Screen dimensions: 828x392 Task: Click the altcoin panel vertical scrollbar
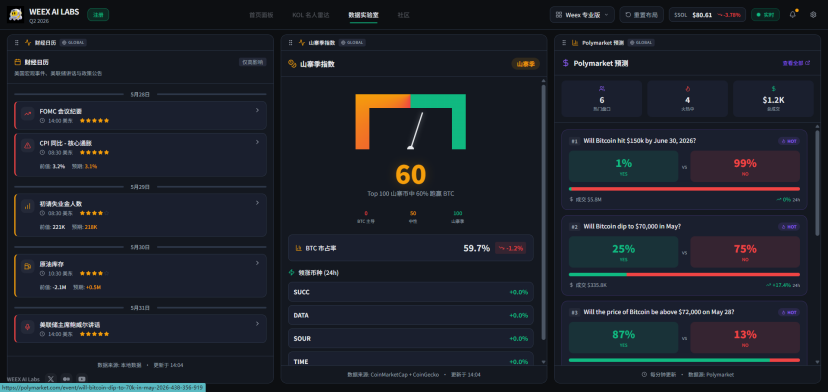(x=544, y=211)
